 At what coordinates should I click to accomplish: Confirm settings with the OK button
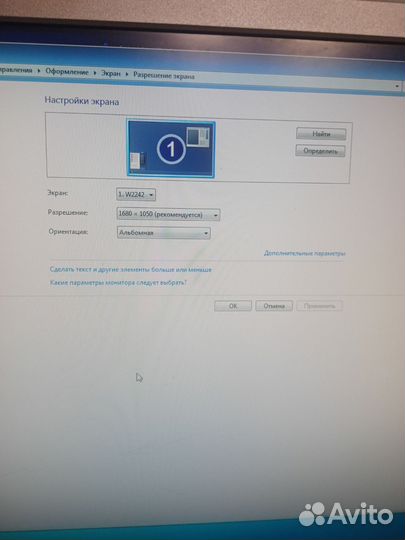(233, 306)
